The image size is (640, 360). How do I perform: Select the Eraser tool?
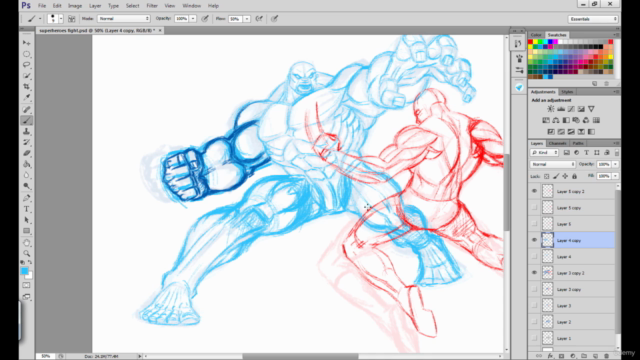coord(27,153)
